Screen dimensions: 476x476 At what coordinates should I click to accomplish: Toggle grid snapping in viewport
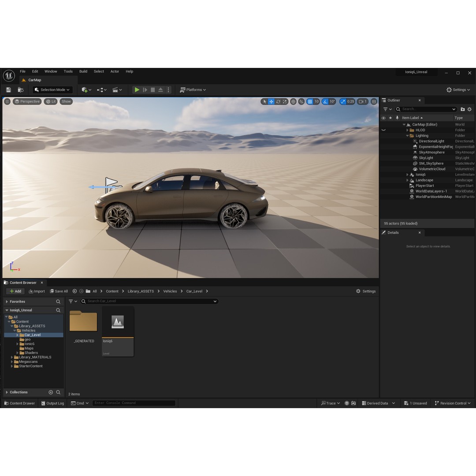(310, 102)
